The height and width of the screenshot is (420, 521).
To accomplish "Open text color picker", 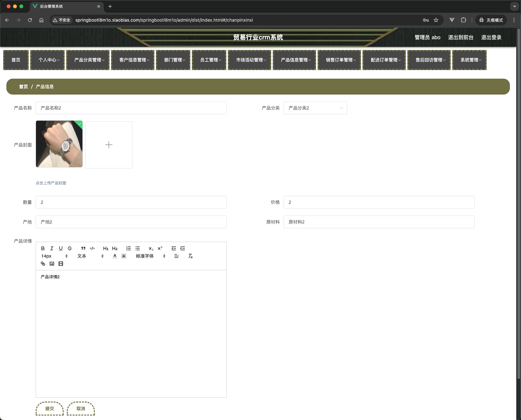I will (115, 256).
